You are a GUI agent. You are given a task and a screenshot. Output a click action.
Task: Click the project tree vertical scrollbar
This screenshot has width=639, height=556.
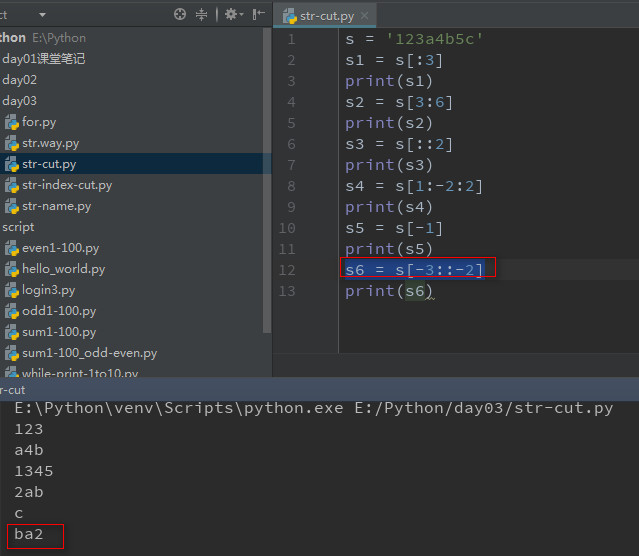point(267,181)
